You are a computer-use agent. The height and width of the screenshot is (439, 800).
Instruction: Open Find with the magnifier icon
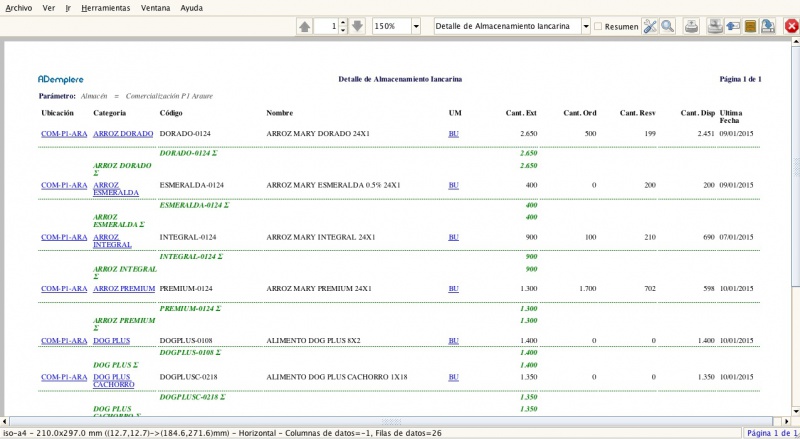[667, 26]
